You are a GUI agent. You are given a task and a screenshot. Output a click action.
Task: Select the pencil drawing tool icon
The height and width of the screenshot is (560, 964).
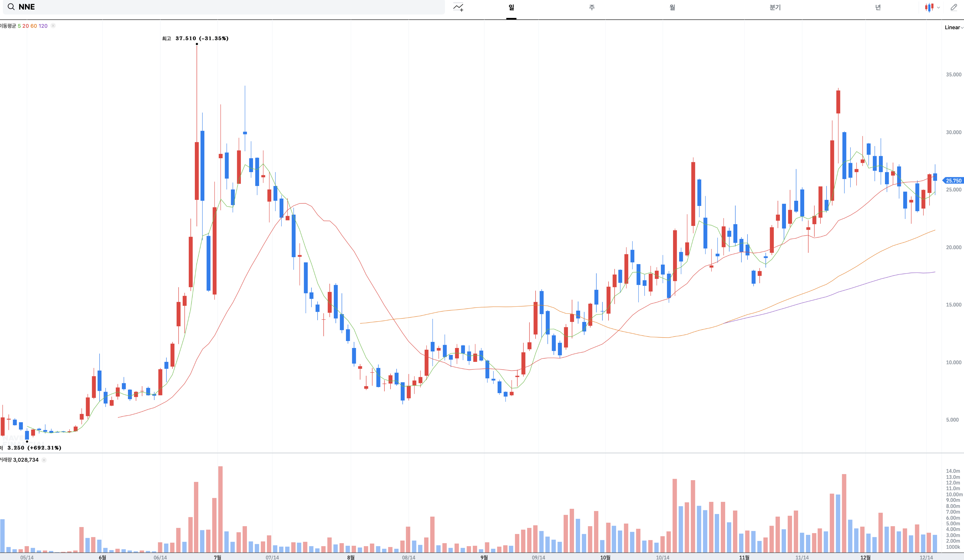[954, 7]
